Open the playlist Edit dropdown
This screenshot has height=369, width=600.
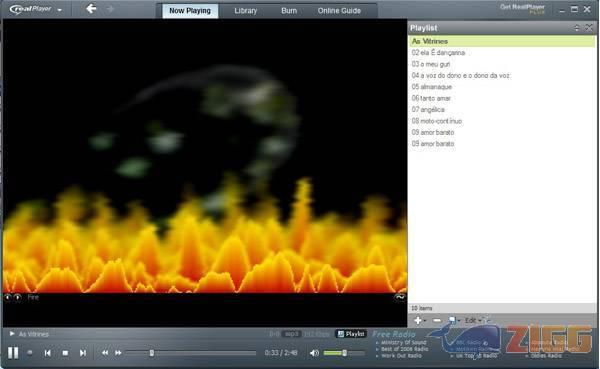[x=473, y=320]
